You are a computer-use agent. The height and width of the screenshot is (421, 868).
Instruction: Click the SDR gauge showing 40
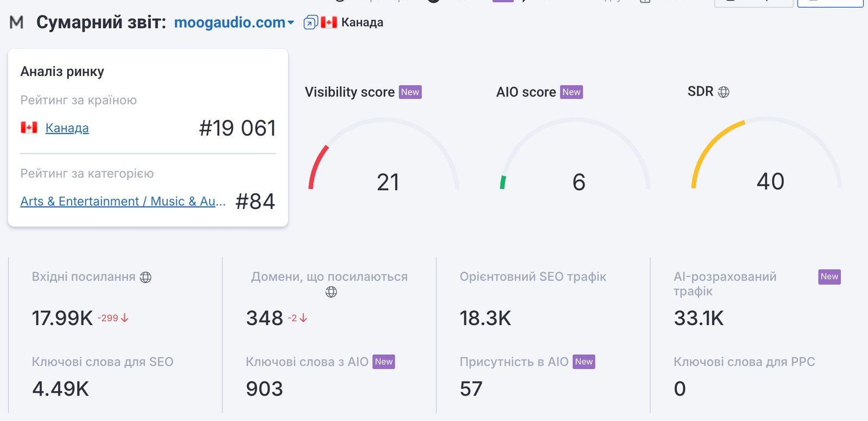pos(766,154)
